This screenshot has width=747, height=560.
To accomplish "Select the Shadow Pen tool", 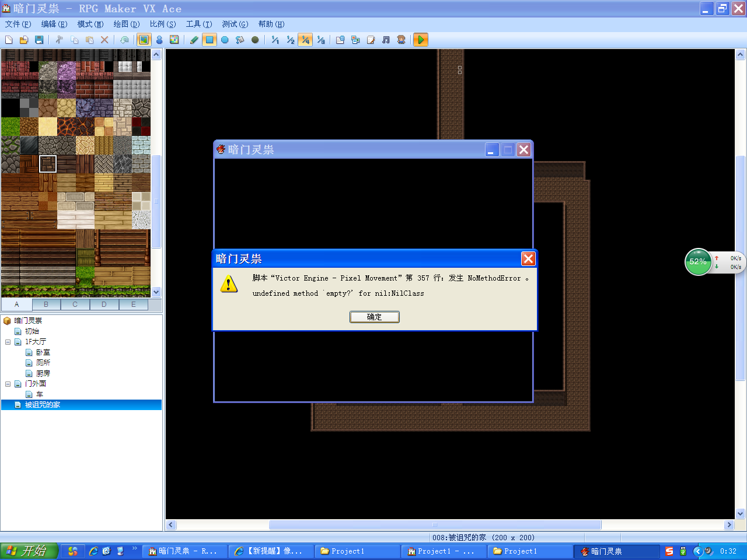I will 255,40.
